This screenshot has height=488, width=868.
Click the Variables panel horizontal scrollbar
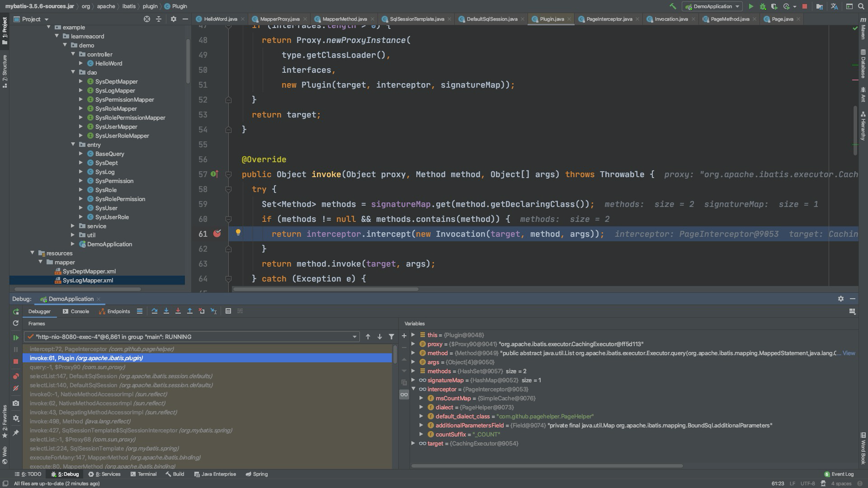coord(547,466)
